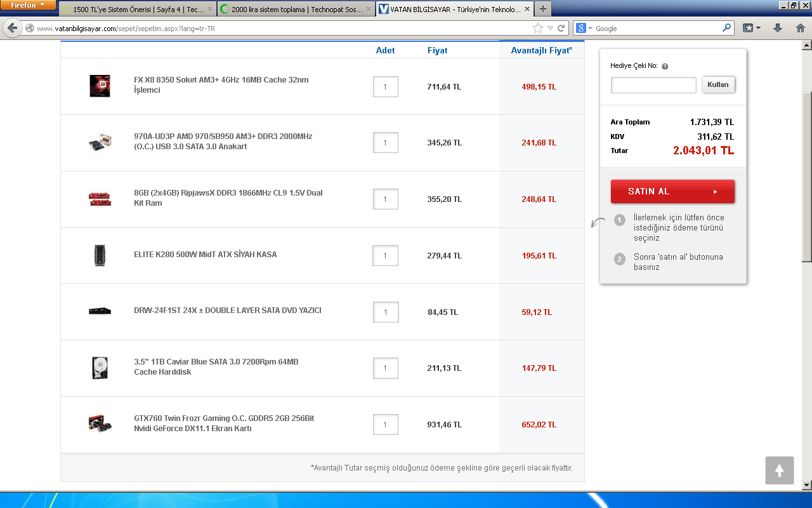
Task: Click the quantity box for ELITE K280 case
Action: pos(386,256)
